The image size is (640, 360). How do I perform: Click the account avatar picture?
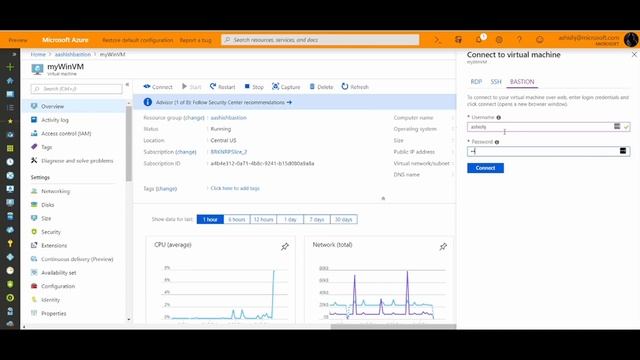click(x=631, y=40)
